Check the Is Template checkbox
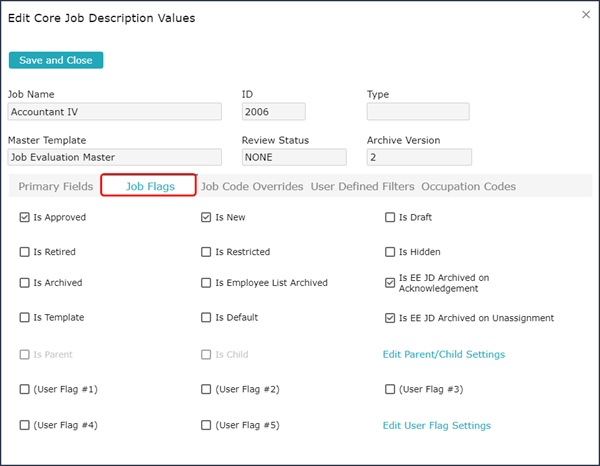Viewport: 600px width, 466px height. [x=25, y=318]
